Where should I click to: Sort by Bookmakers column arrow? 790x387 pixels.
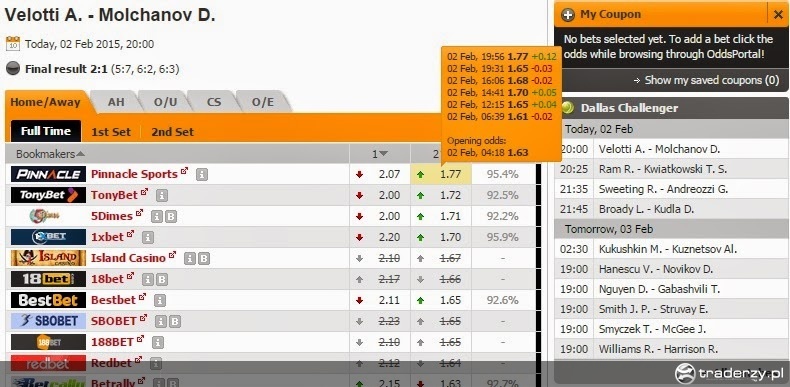[x=81, y=154]
